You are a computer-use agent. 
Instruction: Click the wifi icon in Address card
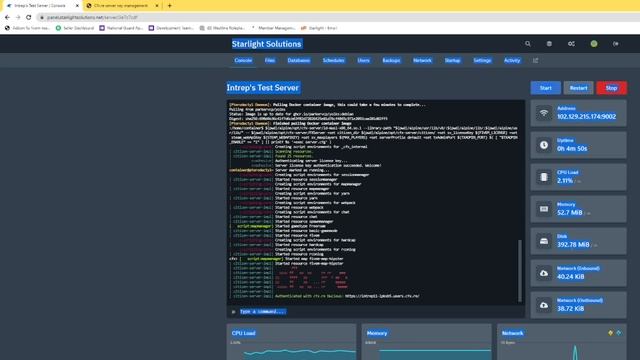click(544, 113)
